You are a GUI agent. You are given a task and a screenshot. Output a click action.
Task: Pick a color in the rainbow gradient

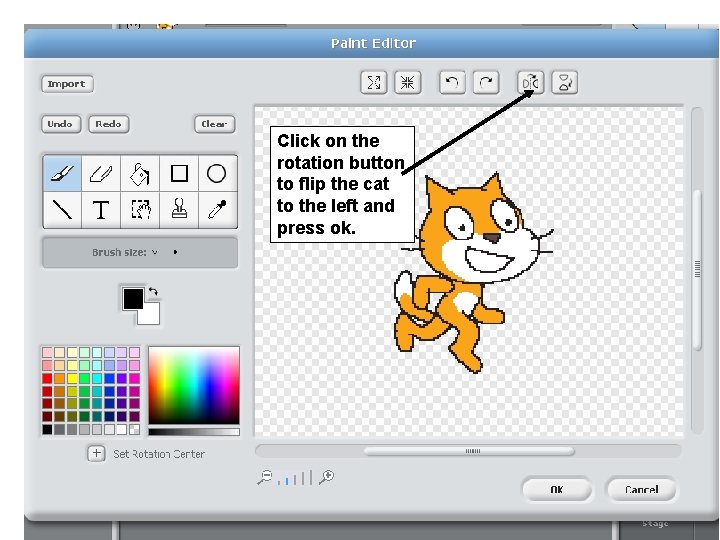(194, 385)
